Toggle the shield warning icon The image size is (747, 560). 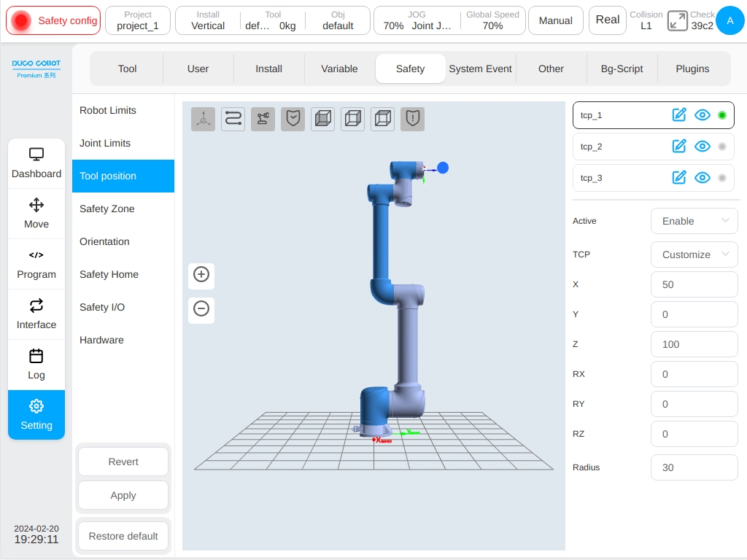point(413,119)
